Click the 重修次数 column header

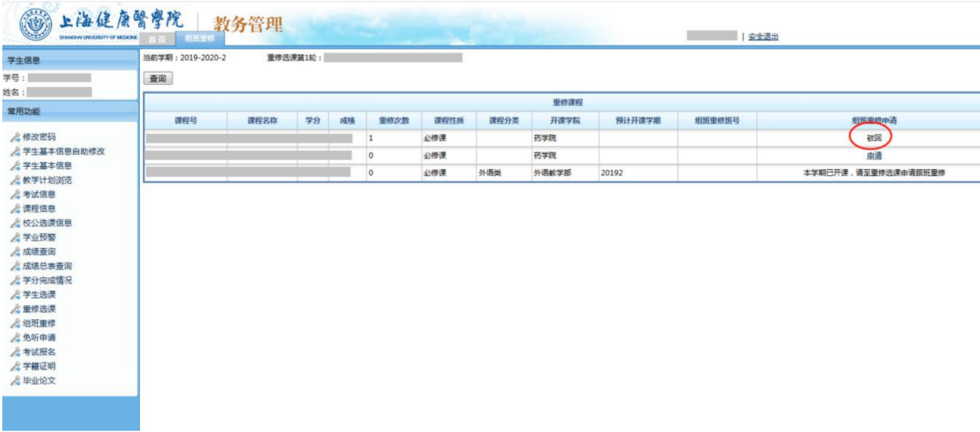point(393,121)
